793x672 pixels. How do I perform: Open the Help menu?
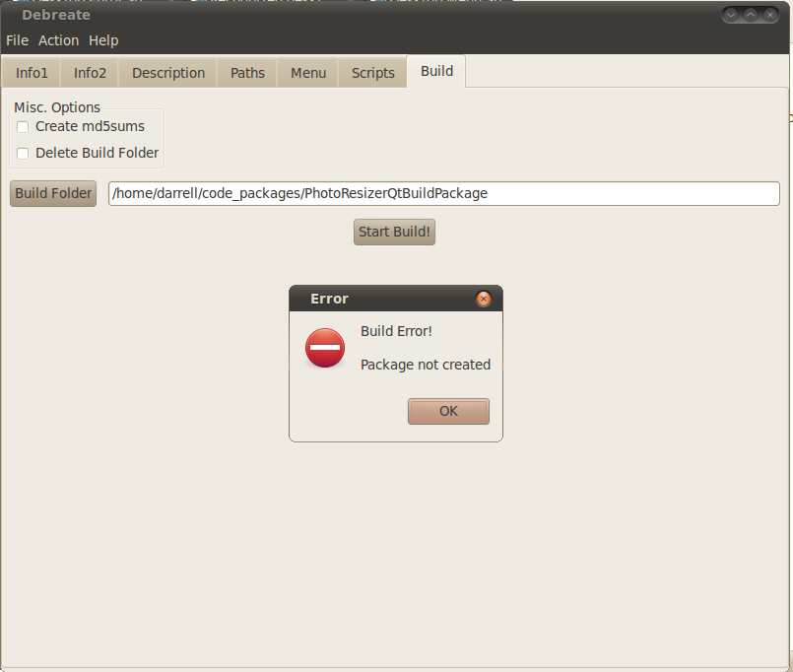(103, 40)
